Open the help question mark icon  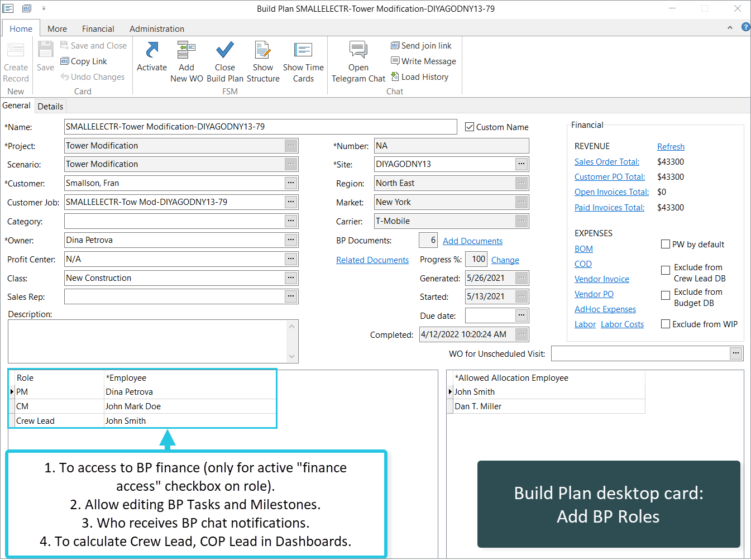tap(745, 27)
